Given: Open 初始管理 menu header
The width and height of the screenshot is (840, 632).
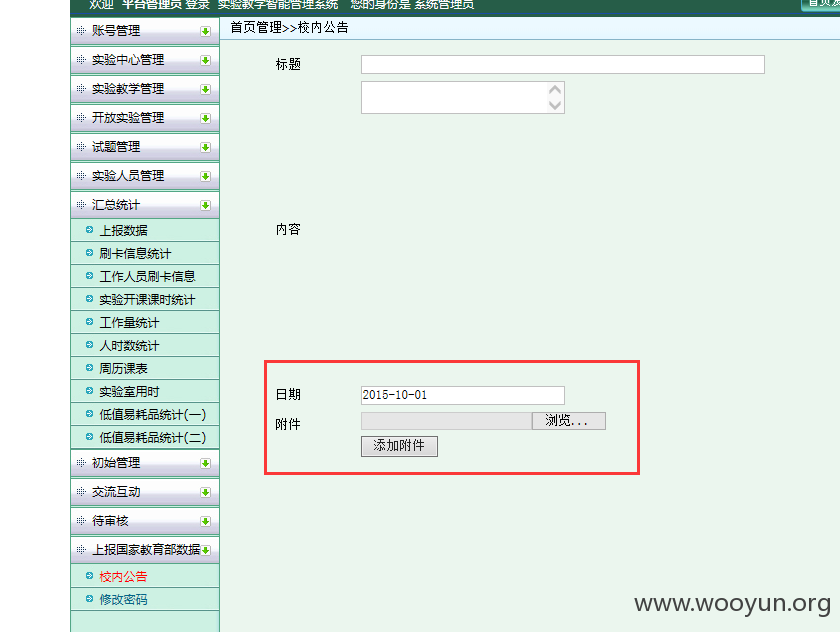Looking at the screenshot, I should coord(145,463).
